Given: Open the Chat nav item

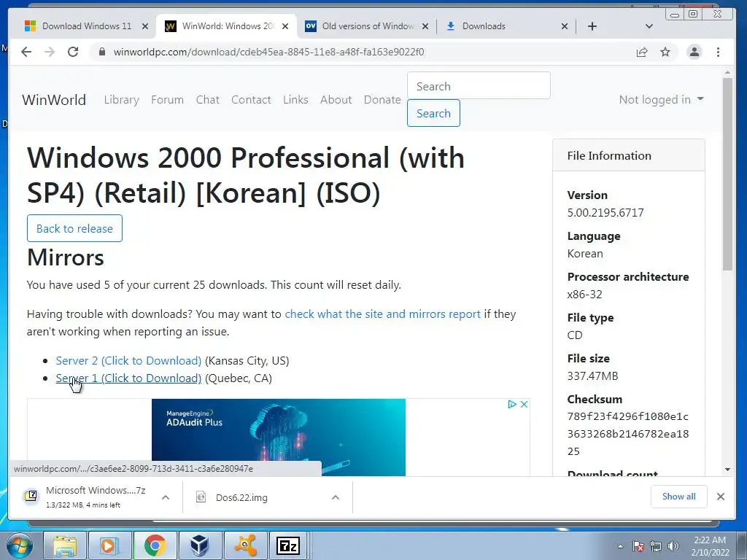Looking at the screenshot, I should 208,99.
